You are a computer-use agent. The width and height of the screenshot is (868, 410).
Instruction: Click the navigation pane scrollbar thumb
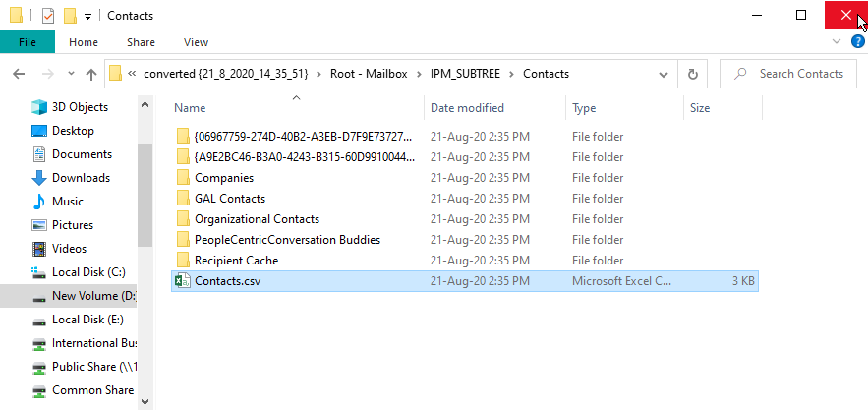pos(145,195)
